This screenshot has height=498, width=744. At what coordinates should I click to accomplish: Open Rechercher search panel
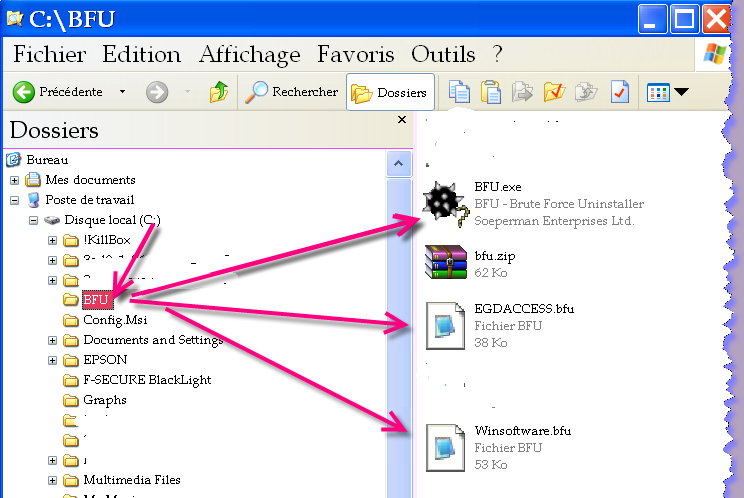(x=292, y=92)
